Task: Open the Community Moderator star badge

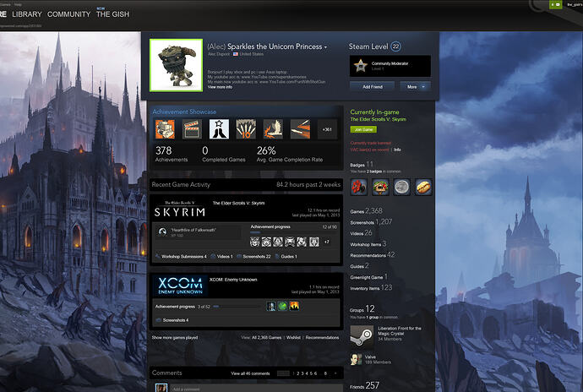Action: point(360,66)
